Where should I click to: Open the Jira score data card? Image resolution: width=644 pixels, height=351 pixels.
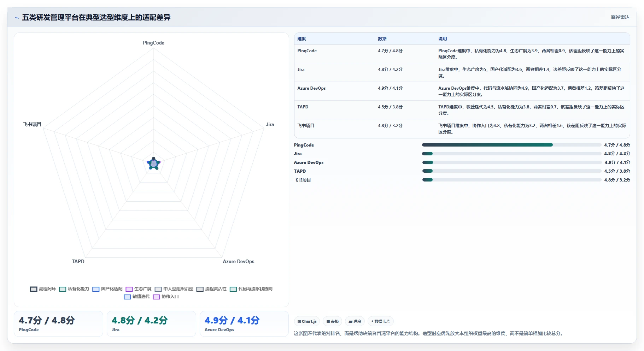pos(151,324)
